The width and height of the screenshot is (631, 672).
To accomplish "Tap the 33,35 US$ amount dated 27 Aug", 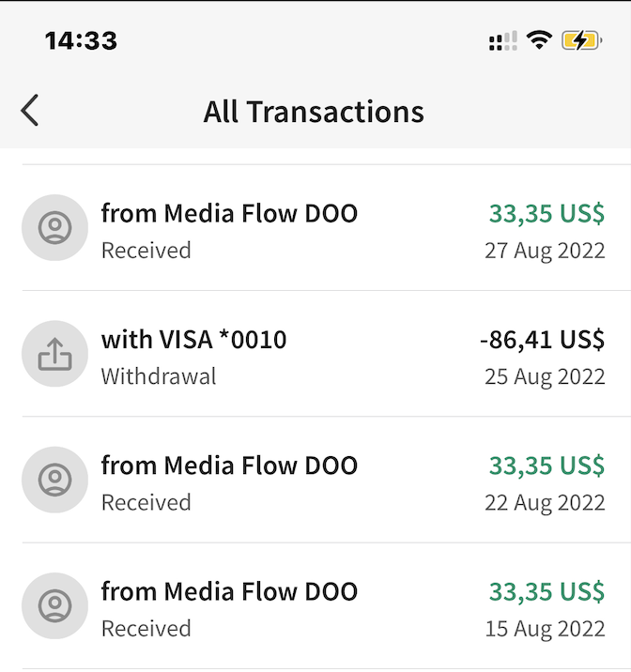I will point(547,214).
